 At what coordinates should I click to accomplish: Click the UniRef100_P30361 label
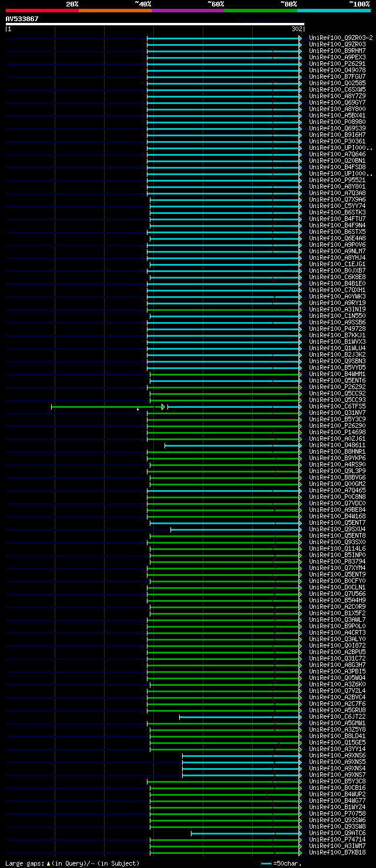337,141
